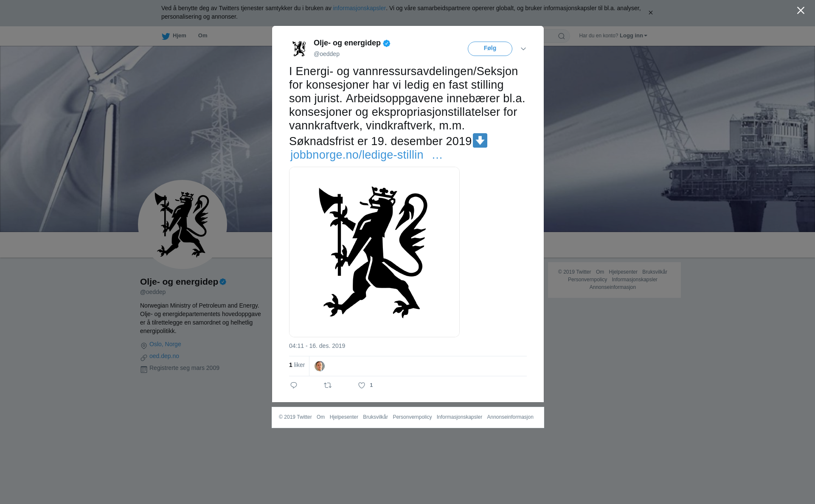Click the liker's profile avatar

pyautogui.click(x=320, y=366)
